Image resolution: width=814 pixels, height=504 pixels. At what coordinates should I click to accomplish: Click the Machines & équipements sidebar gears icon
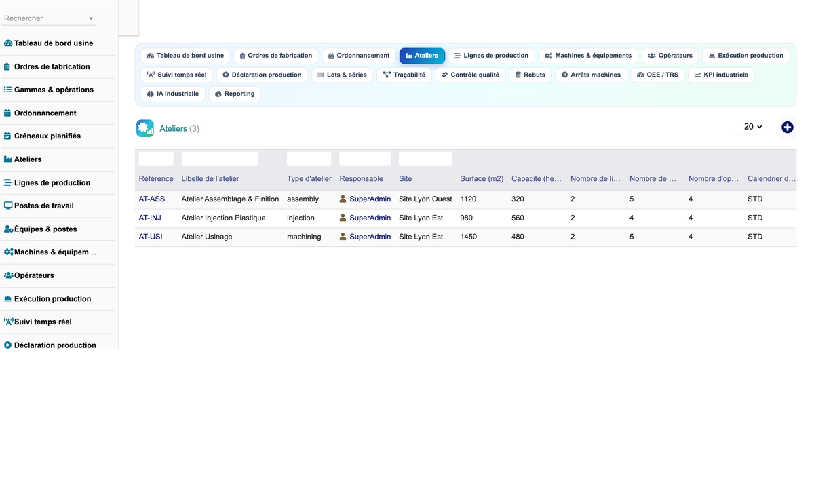(x=9, y=252)
